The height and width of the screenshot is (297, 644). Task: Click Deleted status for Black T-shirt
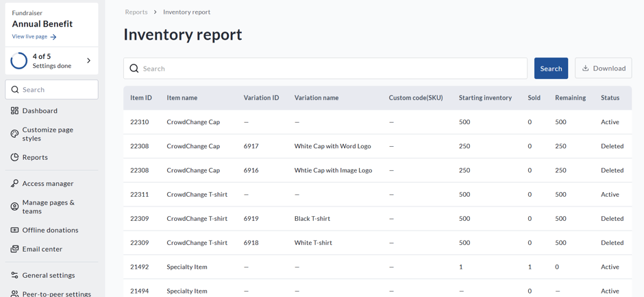pyautogui.click(x=612, y=218)
